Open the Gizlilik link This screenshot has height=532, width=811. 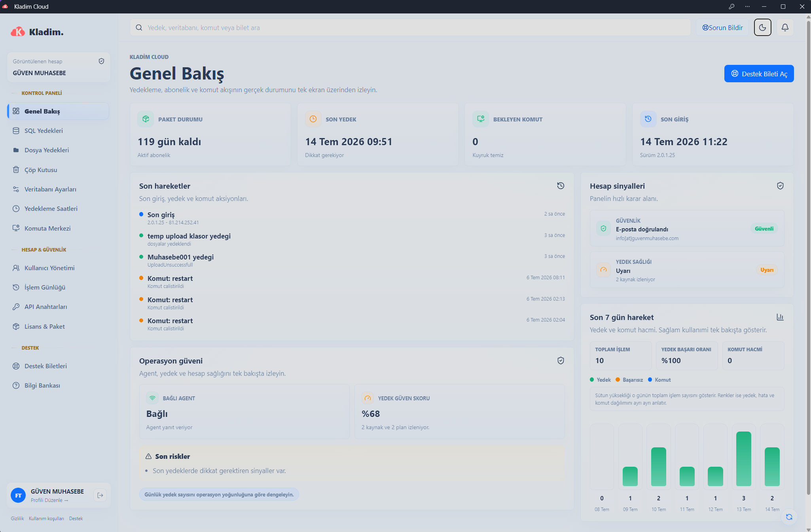coord(17,519)
